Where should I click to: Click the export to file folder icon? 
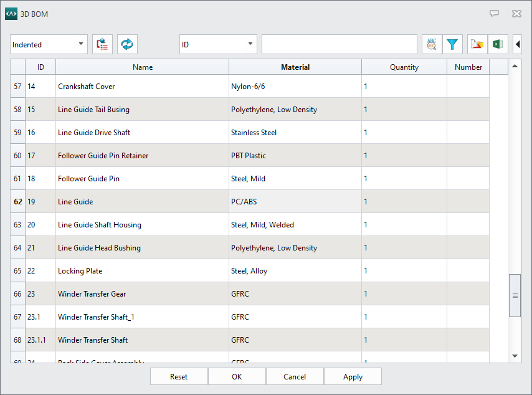click(477, 44)
